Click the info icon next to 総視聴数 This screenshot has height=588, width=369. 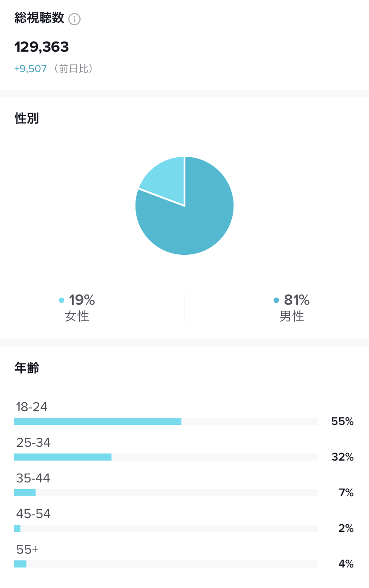(x=74, y=19)
